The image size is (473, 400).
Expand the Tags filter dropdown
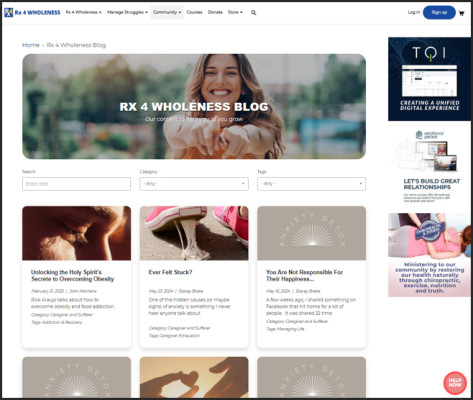coord(311,184)
